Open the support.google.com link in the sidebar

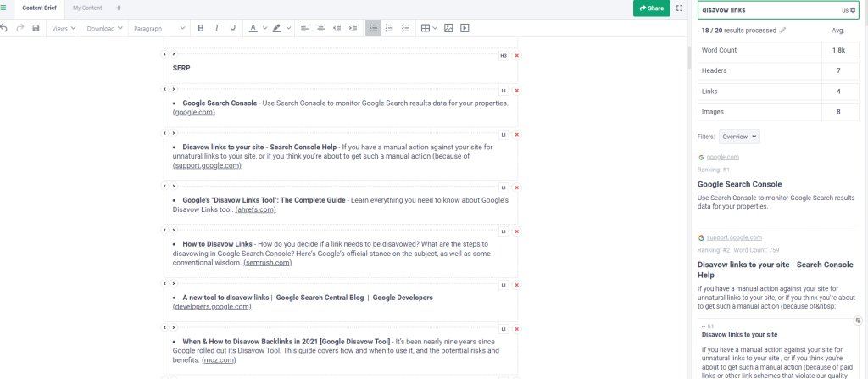[x=734, y=237]
